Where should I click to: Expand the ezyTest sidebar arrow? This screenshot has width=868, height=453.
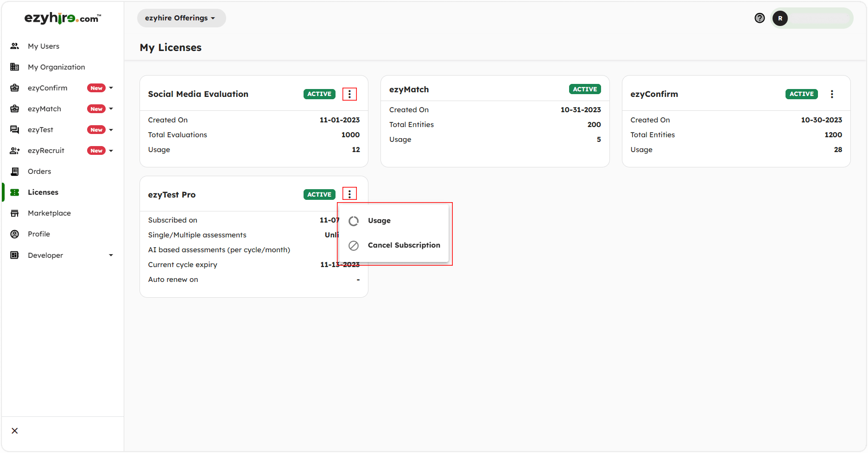coord(111,130)
